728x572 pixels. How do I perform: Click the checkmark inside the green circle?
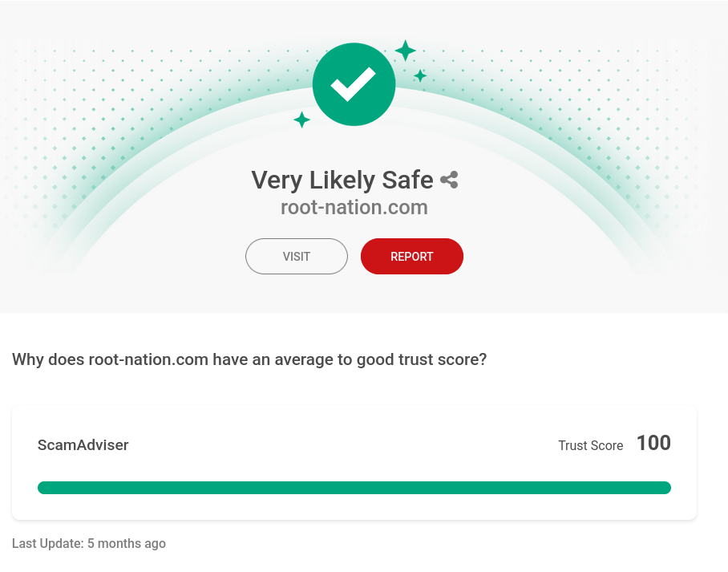(354, 83)
